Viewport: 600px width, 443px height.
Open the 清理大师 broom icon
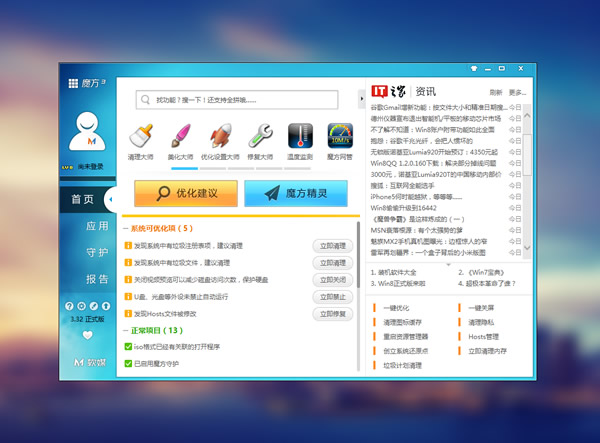tap(140, 136)
